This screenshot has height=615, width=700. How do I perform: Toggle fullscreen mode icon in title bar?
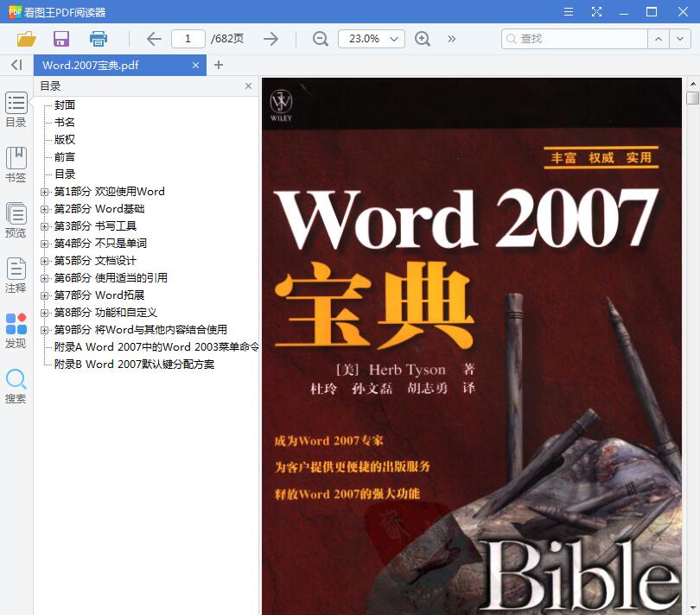tap(596, 11)
